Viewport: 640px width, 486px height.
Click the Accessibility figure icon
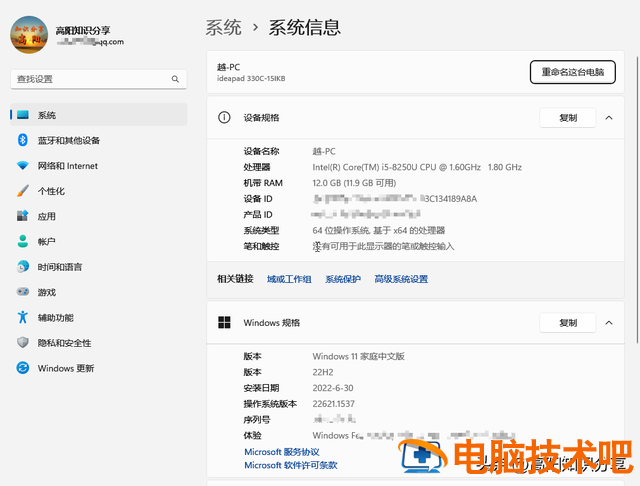click(x=23, y=317)
